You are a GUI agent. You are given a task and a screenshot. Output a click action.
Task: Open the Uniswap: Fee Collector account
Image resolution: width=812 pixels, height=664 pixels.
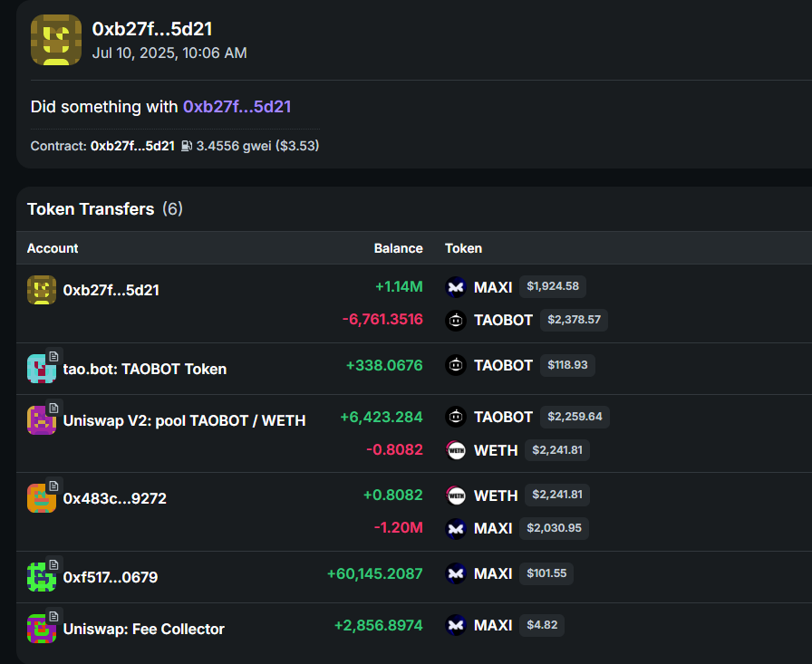pyautogui.click(x=143, y=629)
